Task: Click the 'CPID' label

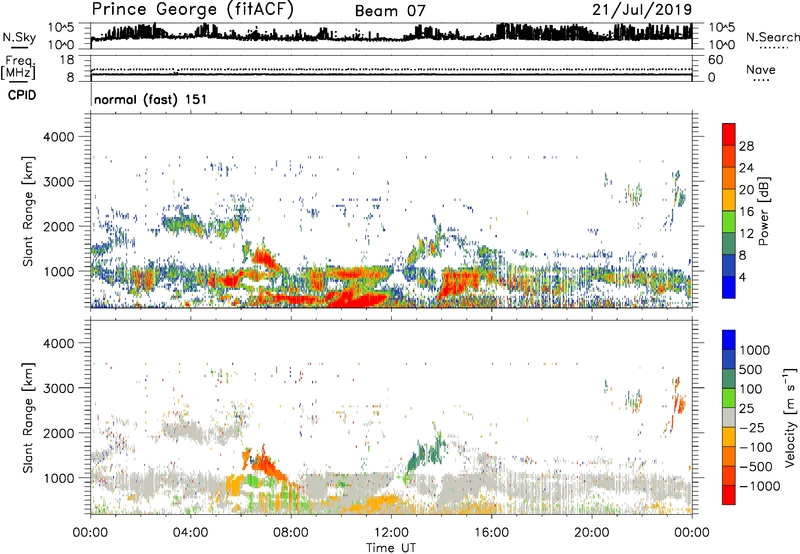Action: (x=22, y=95)
